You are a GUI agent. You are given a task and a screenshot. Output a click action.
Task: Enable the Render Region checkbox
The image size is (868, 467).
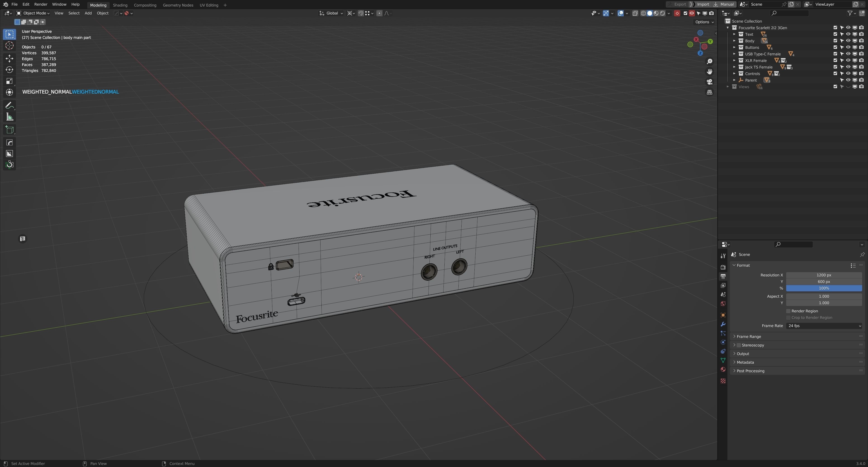click(x=788, y=311)
